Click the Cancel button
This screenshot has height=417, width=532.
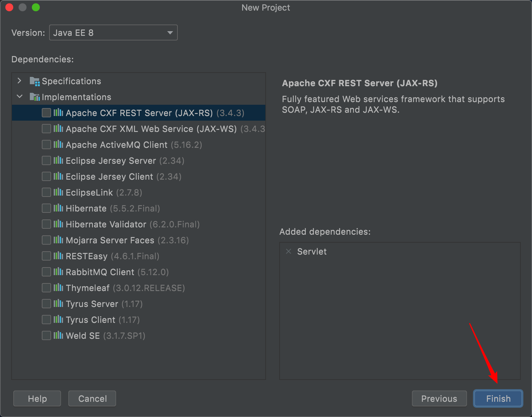click(92, 398)
